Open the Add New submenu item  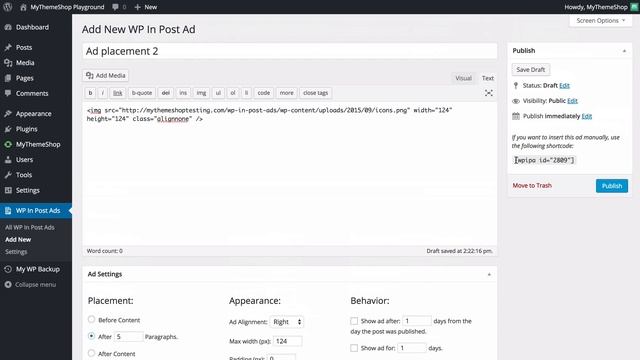tap(18, 240)
